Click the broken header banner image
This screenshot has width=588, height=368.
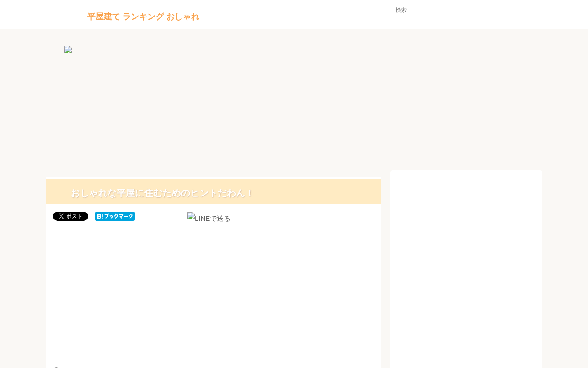click(x=68, y=50)
